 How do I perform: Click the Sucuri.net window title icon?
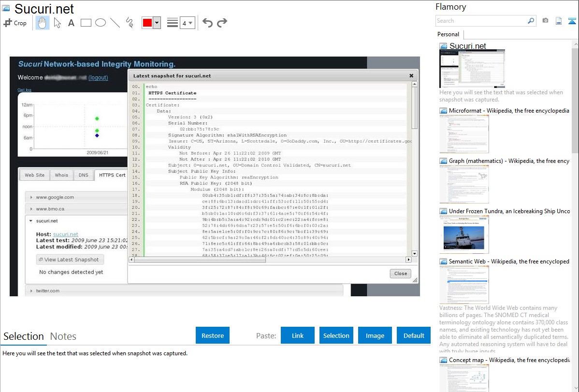click(6, 8)
